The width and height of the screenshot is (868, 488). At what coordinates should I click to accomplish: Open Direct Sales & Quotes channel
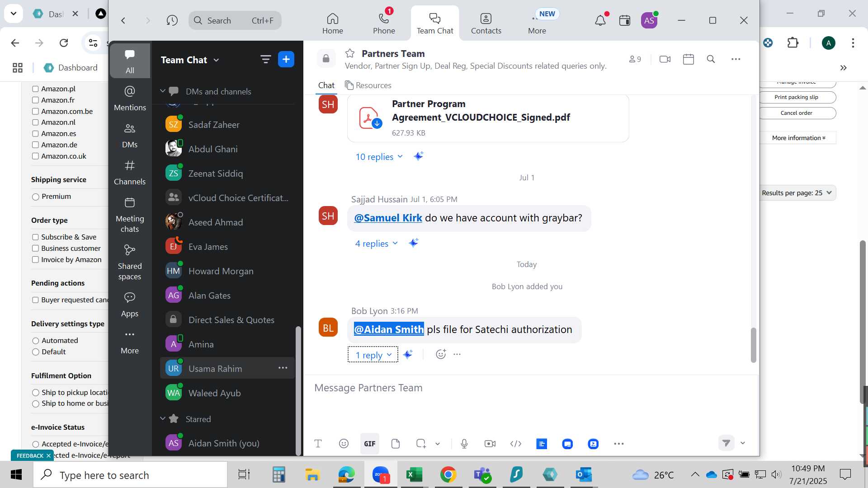pos(227,320)
